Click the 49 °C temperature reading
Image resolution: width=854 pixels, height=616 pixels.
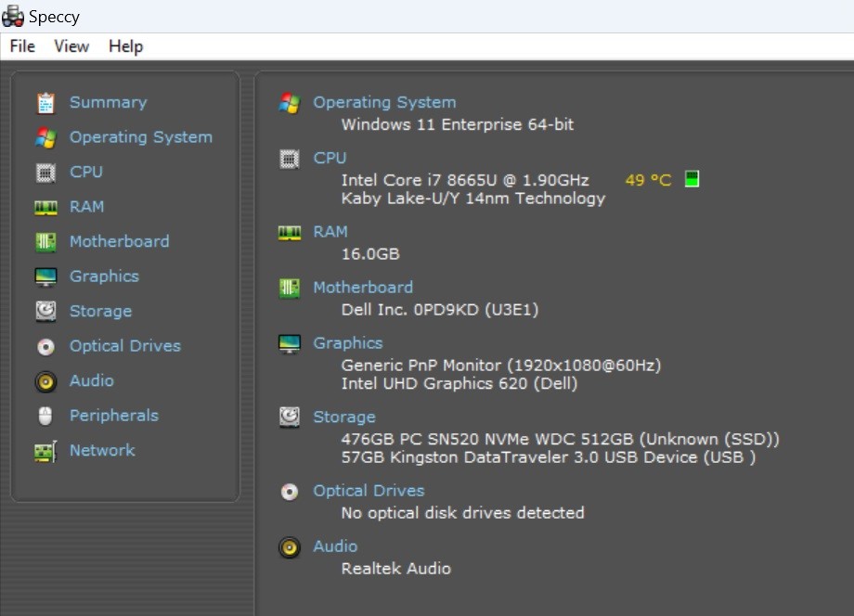648,180
